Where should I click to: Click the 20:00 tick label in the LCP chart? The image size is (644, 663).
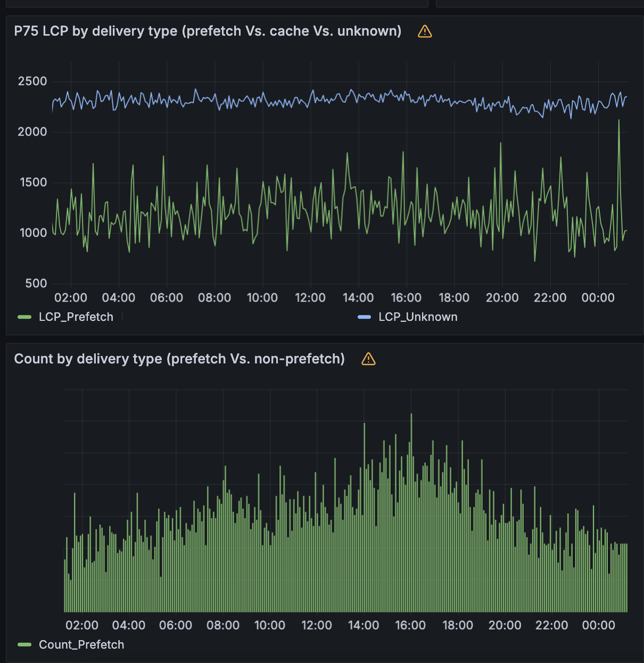[502, 298]
